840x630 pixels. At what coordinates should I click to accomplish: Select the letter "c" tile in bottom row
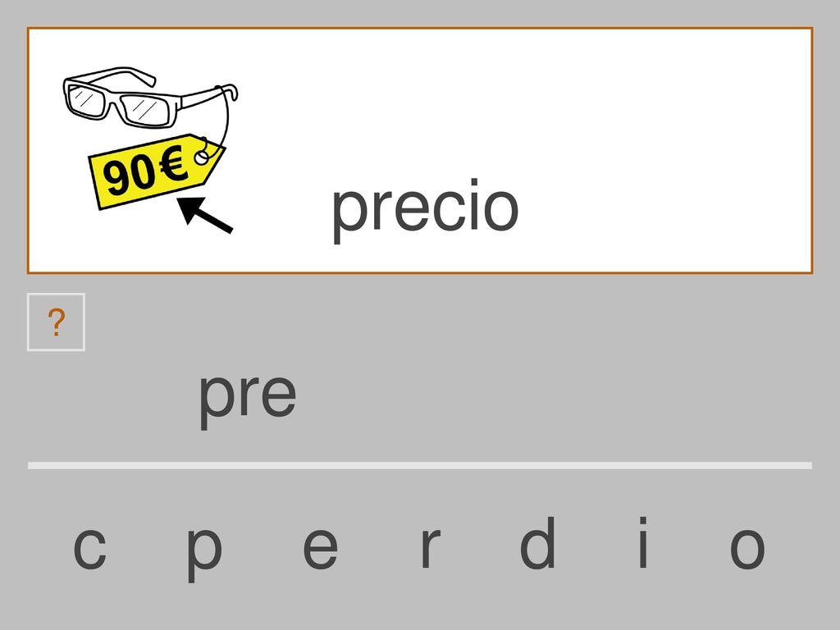89,547
